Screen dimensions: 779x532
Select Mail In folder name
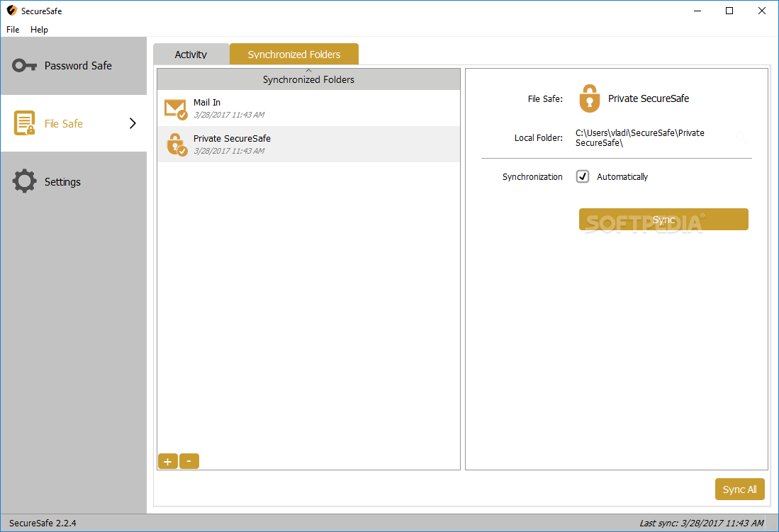tap(207, 102)
